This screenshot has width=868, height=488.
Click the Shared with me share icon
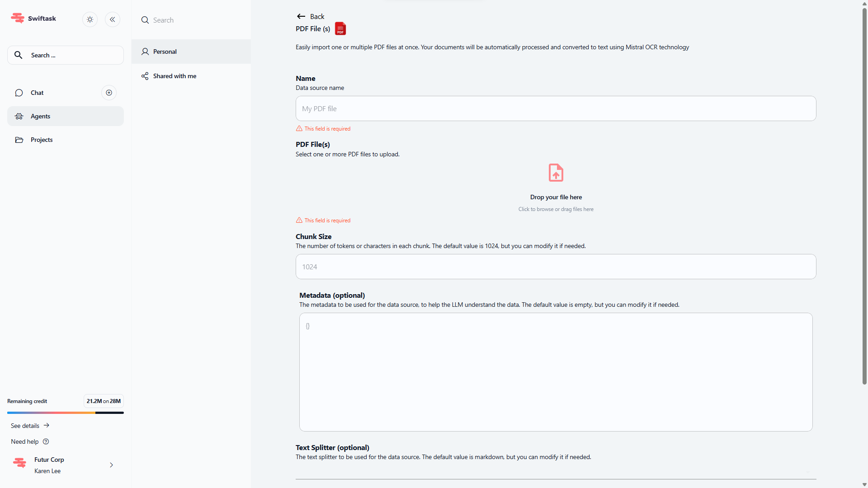pyautogui.click(x=145, y=76)
